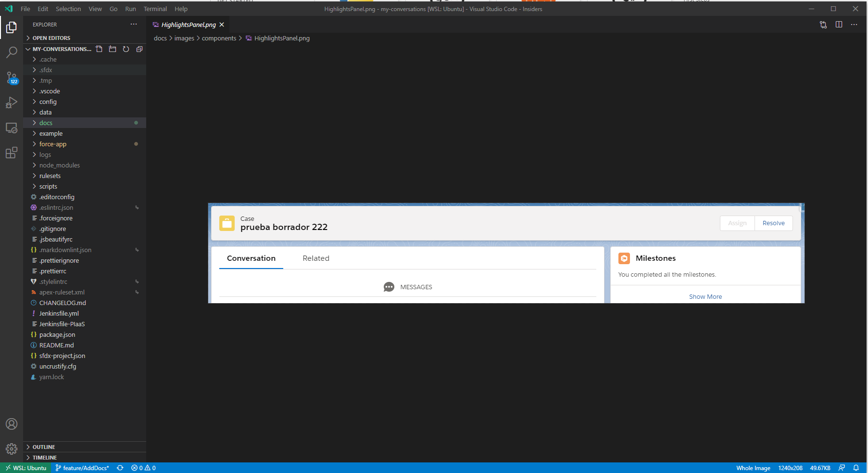Open the Search view
Image resolution: width=868 pixels, height=473 pixels.
coord(12,52)
